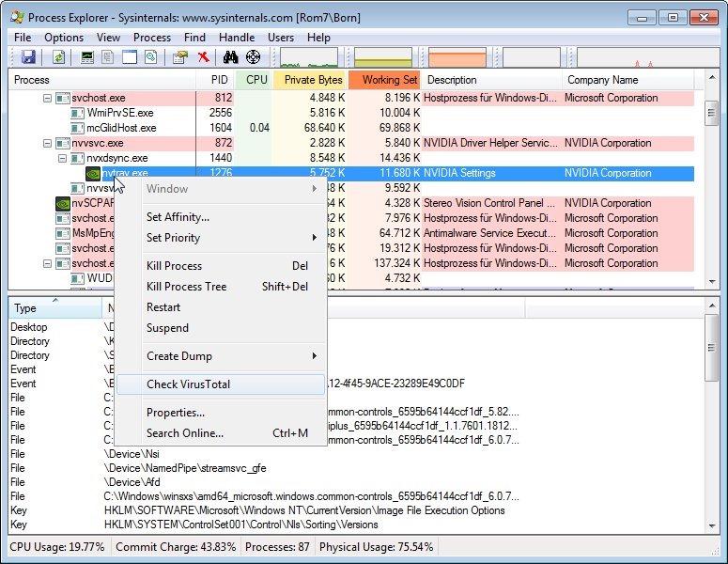The image size is (728, 564).
Task: Select Kill Process Tree entry
Action: pyautogui.click(x=221, y=286)
